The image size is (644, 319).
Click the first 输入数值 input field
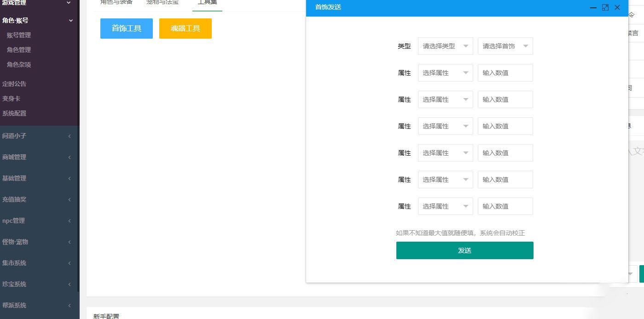coord(505,73)
